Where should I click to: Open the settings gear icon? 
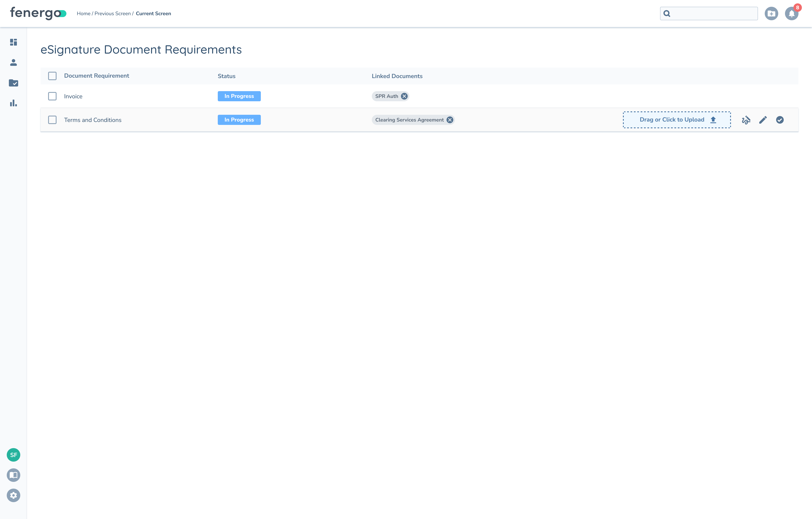pyautogui.click(x=14, y=495)
